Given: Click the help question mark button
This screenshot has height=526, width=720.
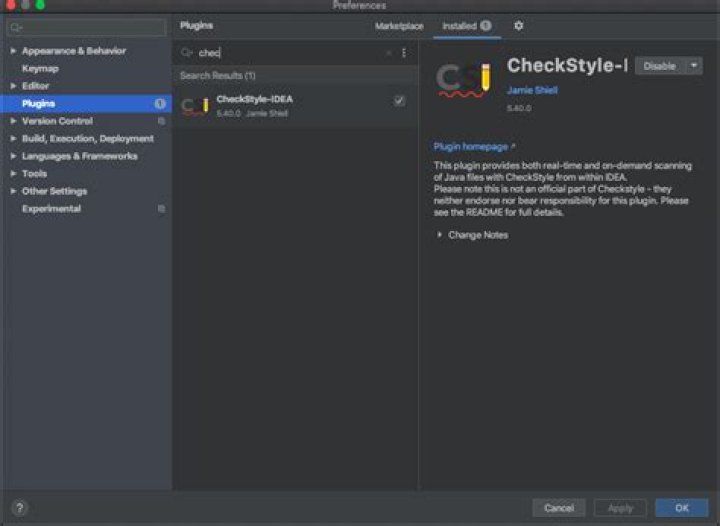Looking at the screenshot, I should pyautogui.click(x=19, y=508).
